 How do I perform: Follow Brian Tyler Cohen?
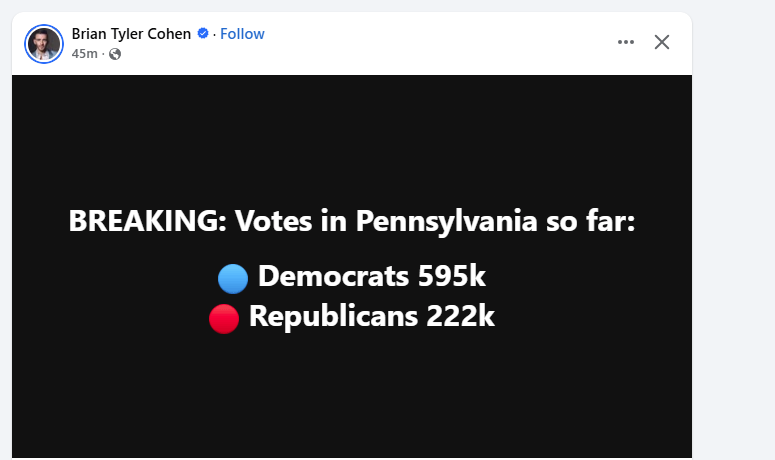pos(242,34)
